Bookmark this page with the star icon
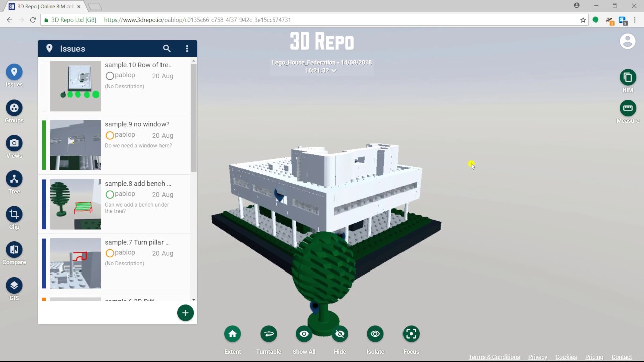Screen dimensions: 644x362 tap(583, 20)
